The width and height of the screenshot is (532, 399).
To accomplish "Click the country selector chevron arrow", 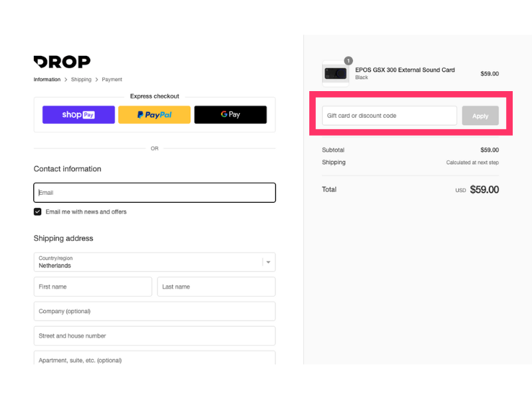I will 269,262.
